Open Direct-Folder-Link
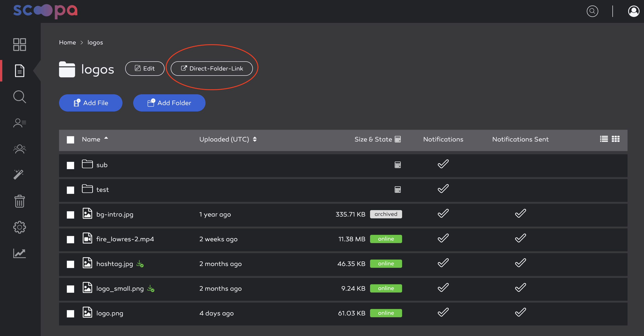This screenshot has width=644, height=336. click(x=211, y=68)
